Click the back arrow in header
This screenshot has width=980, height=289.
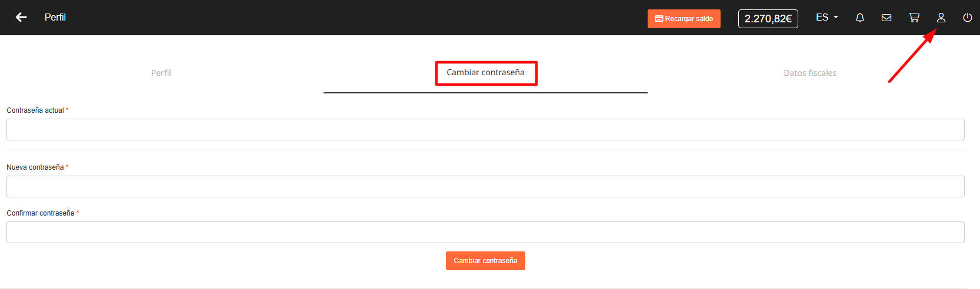coord(22,18)
